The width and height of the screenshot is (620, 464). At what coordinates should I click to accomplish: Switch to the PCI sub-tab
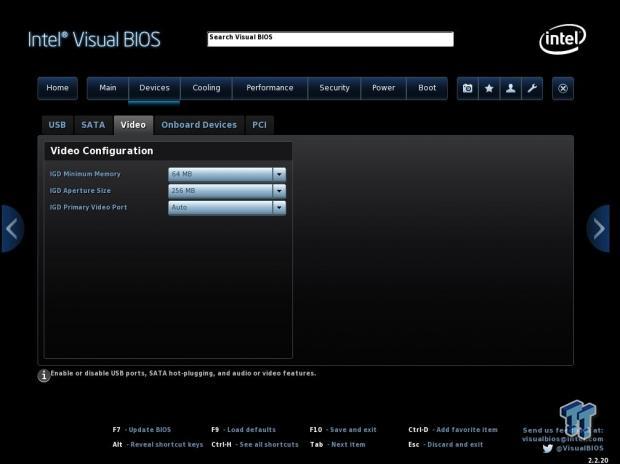[259, 125]
